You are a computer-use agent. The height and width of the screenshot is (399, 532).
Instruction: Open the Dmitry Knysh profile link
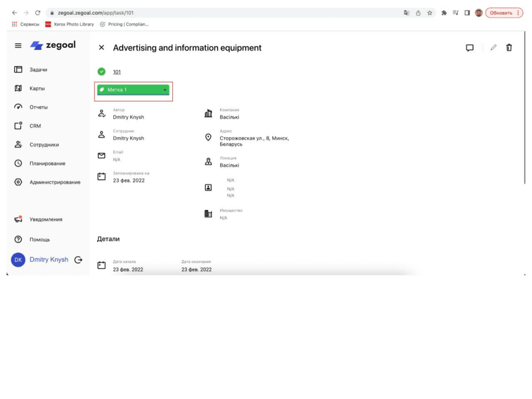(49, 260)
